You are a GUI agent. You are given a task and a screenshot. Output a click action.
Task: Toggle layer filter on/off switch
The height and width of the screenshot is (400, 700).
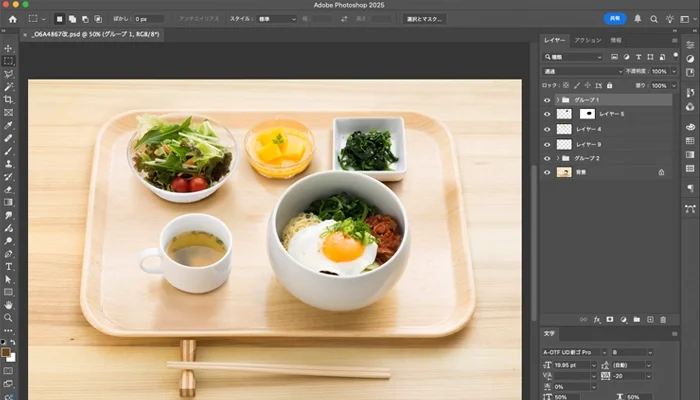click(x=675, y=55)
